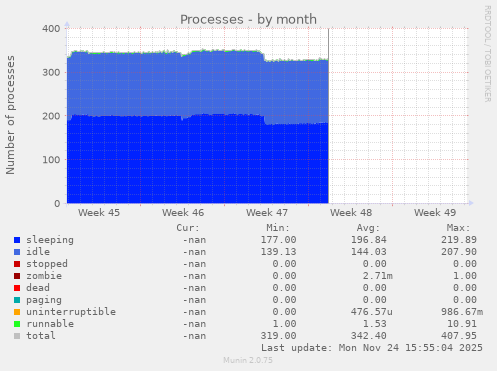Click sleeping maximum value 219.89

tap(459, 240)
